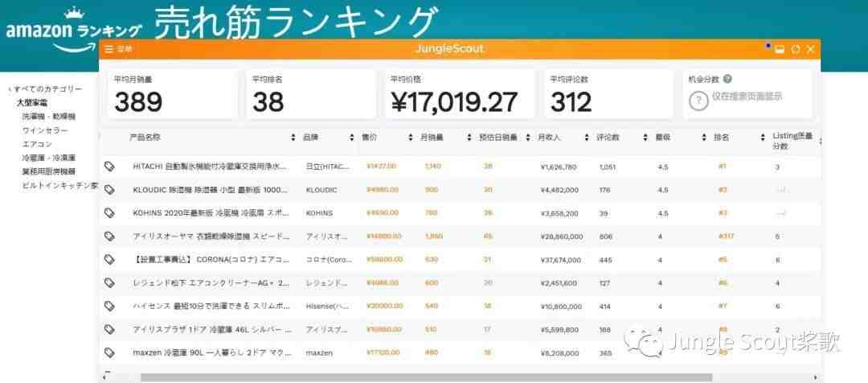Click tag icon for アイリスプラザ row
The image size is (868, 383).
click(x=109, y=329)
